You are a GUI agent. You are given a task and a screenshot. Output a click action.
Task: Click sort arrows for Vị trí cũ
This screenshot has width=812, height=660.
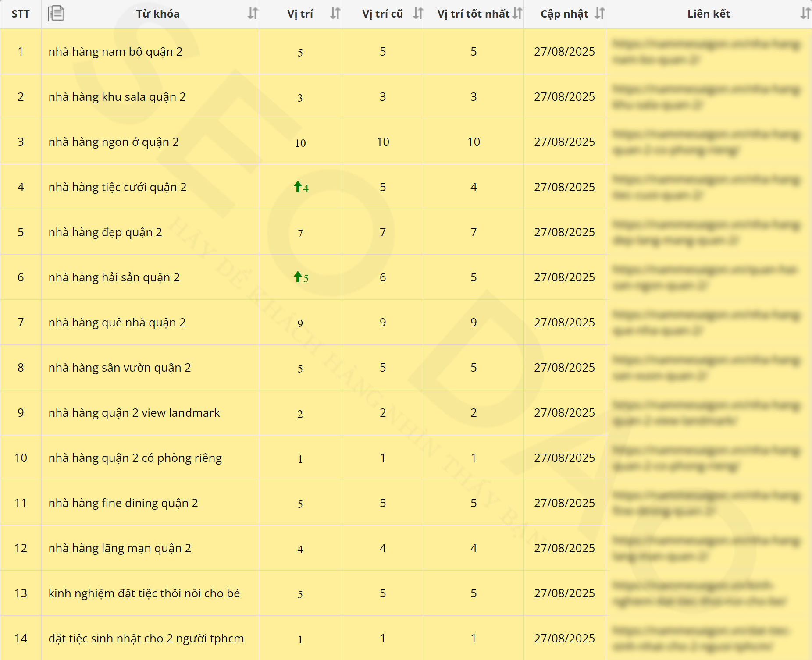click(x=418, y=14)
